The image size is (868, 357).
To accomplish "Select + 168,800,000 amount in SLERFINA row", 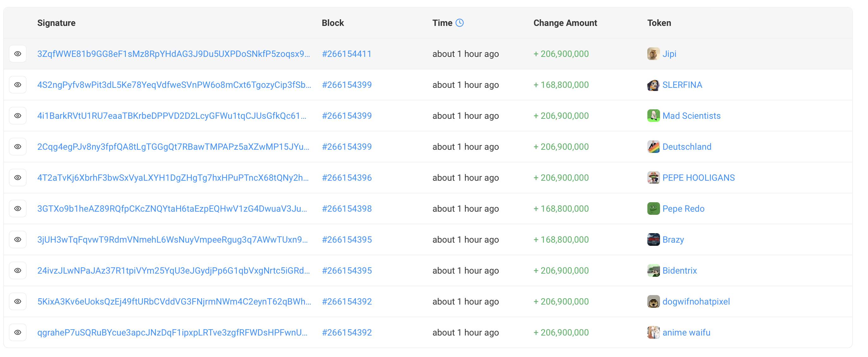I will [561, 85].
